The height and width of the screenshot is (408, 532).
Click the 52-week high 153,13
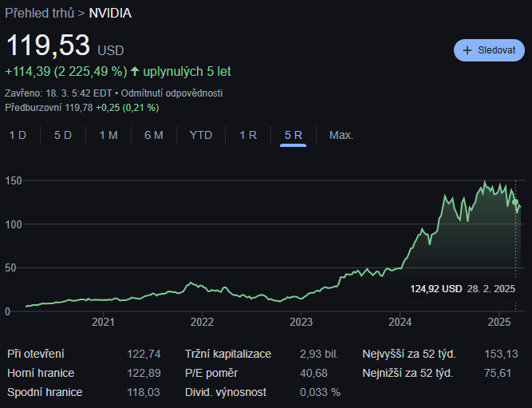pos(501,354)
